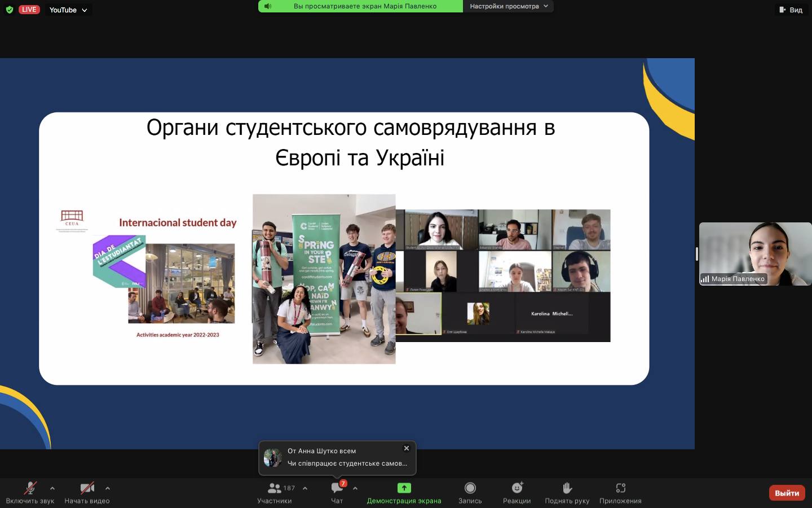Toggle the speaker icon in green share bar
Image resolution: width=812 pixels, height=508 pixels.
tap(268, 6)
